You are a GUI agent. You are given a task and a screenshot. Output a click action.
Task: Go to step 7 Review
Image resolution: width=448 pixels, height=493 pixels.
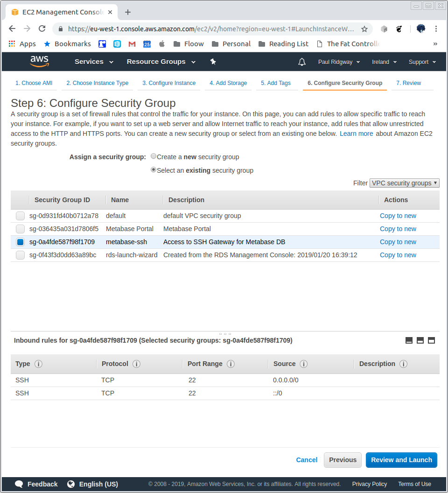coord(408,83)
